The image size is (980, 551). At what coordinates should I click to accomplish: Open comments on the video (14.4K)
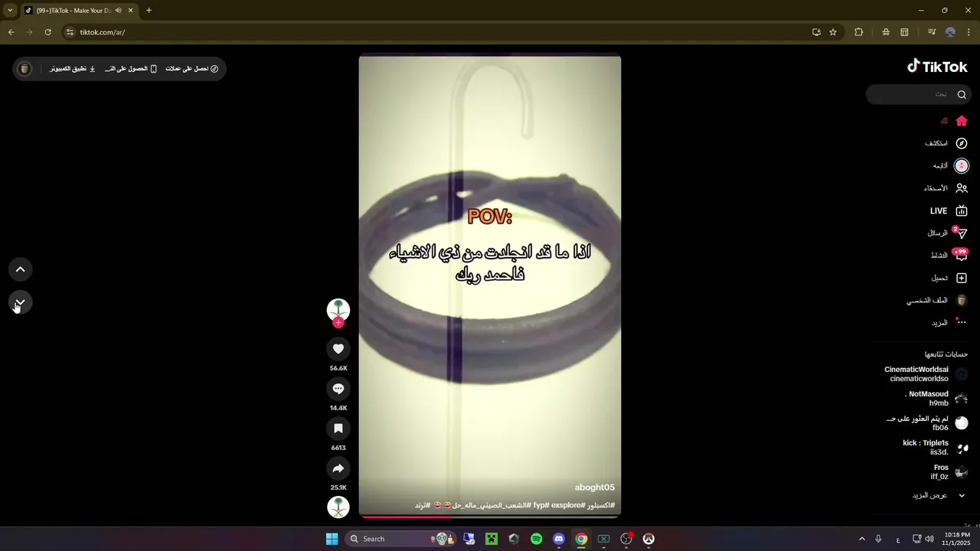[338, 389]
